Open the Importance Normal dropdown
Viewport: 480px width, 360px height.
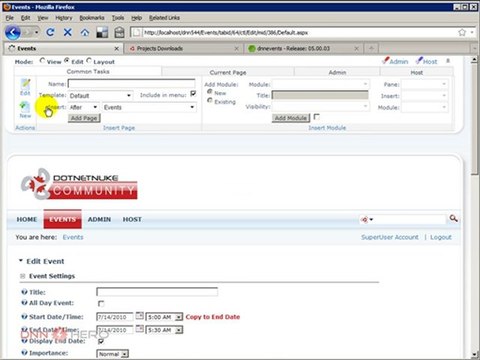point(113,354)
